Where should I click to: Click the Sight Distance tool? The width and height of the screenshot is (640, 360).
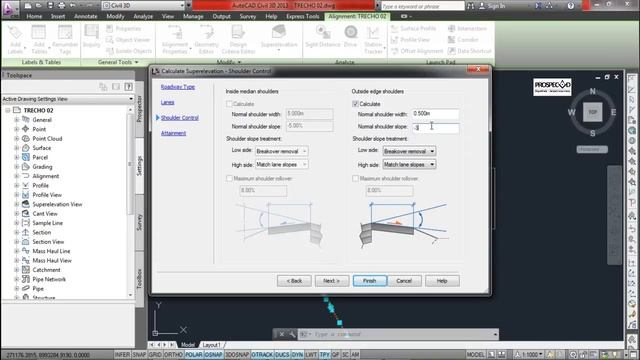[322, 36]
